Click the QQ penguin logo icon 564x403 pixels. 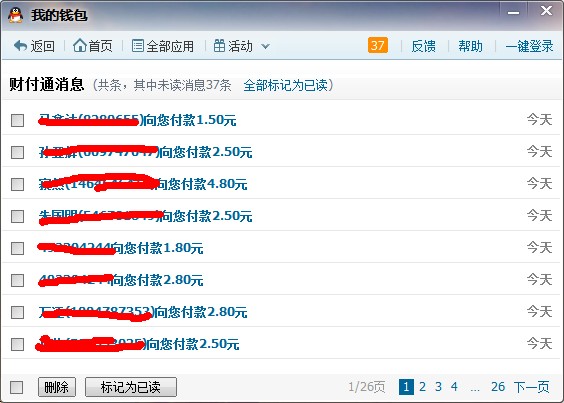coord(15,15)
